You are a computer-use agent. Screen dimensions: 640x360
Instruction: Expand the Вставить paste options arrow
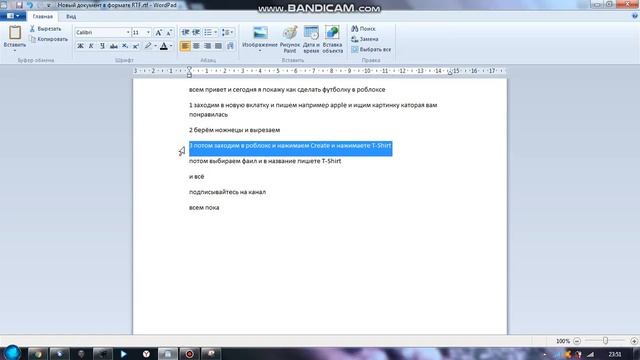(15, 50)
